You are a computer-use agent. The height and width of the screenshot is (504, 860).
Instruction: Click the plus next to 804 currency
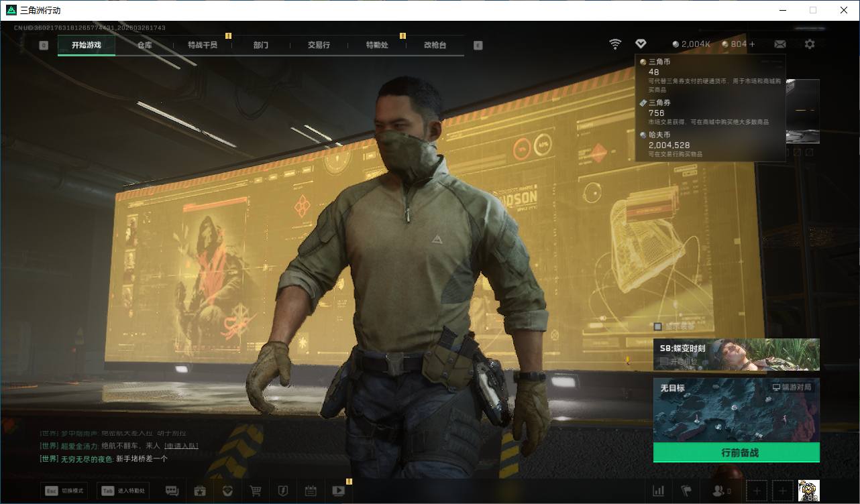point(752,44)
